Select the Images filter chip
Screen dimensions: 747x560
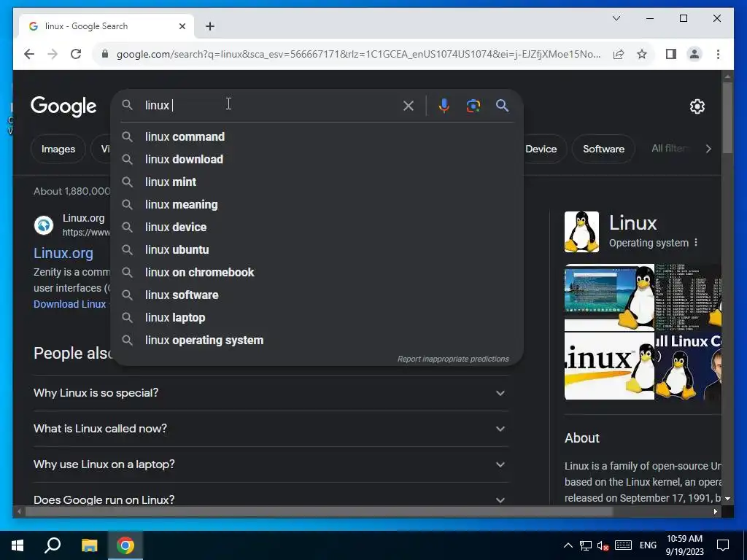[x=58, y=149]
